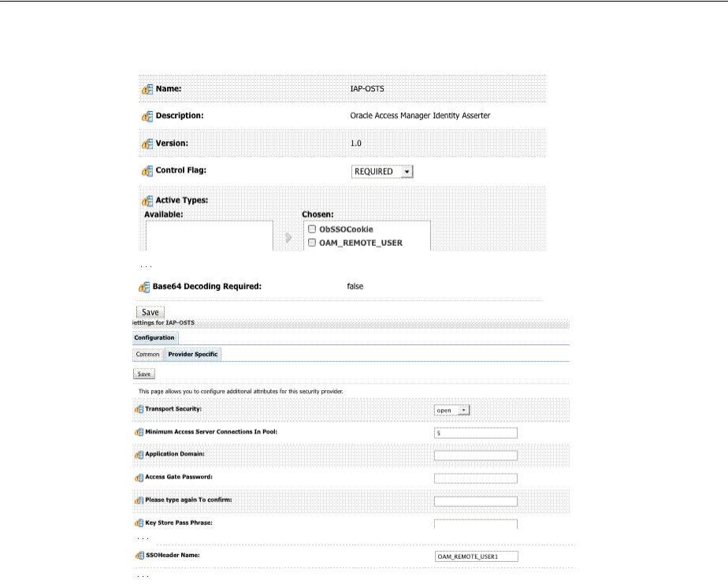Screen dimensions: 728x584
Task: Open the Configuration tab
Action: point(154,337)
